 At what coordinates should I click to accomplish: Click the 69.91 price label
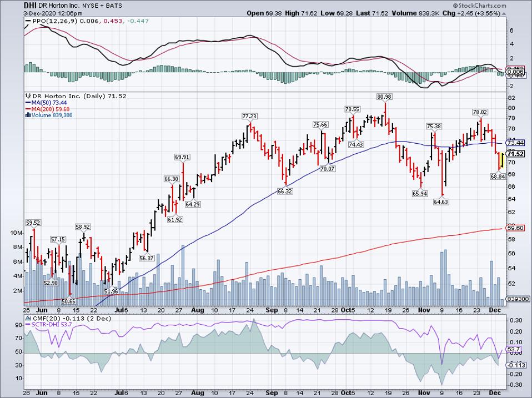[x=182, y=157]
